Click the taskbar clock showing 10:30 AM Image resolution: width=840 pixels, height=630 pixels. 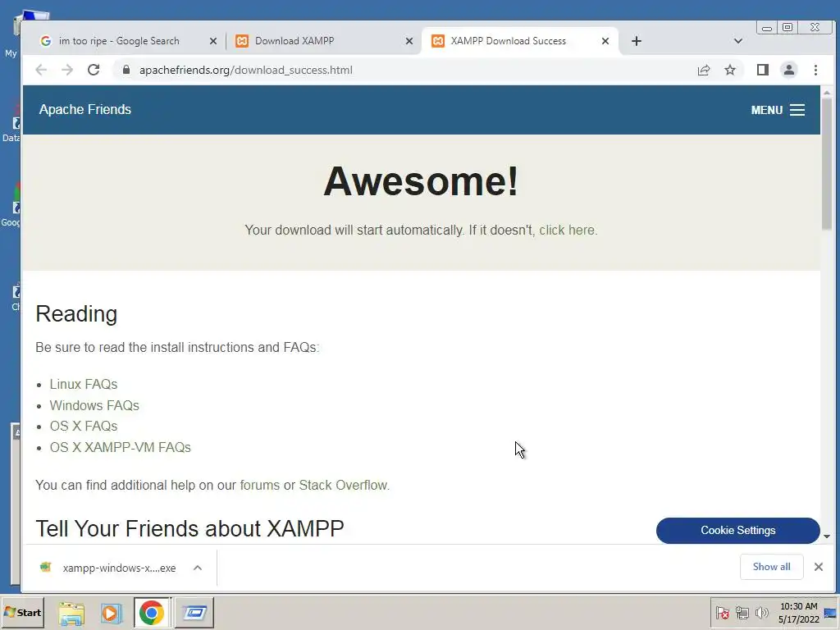tap(798, 613)
